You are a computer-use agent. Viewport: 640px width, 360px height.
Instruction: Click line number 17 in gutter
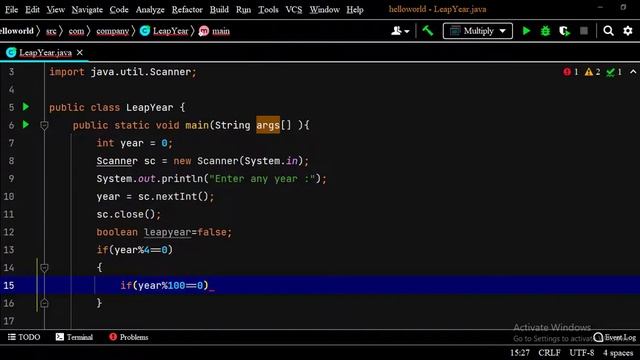pyautogui.click(x=9, y=321)
